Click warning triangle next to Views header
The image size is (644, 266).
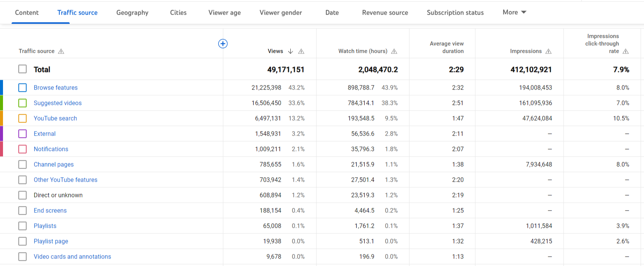[301, 51]
